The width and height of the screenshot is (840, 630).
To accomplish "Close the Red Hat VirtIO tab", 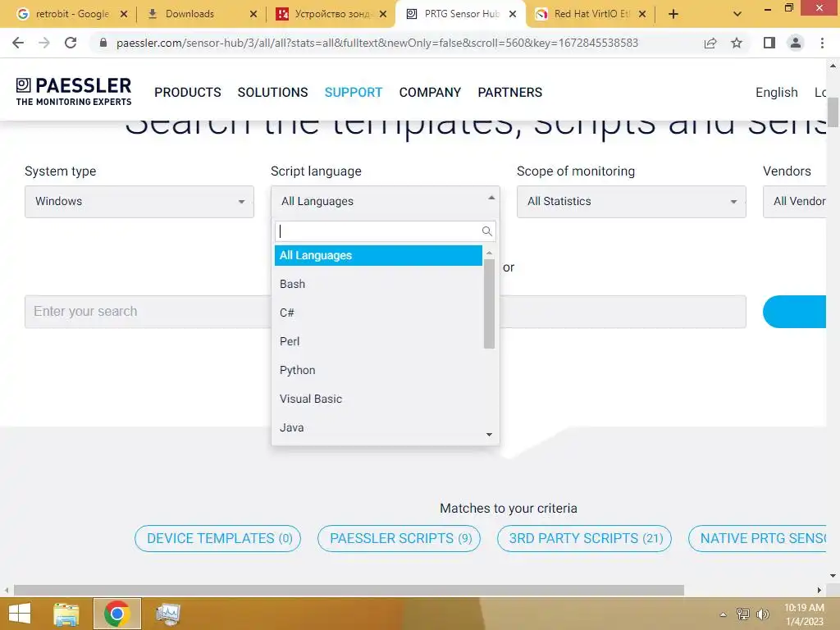I will click(642, 14).
